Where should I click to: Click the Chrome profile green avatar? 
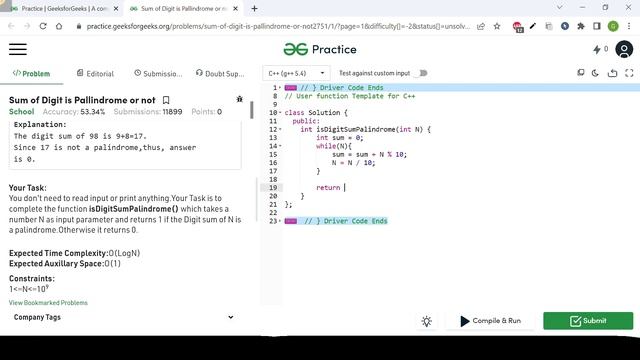[x=613, y=26]
